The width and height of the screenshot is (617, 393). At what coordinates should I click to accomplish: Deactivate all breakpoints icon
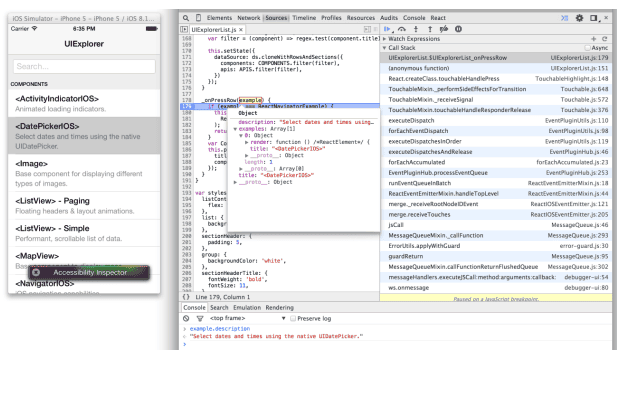tap(444, 29)
